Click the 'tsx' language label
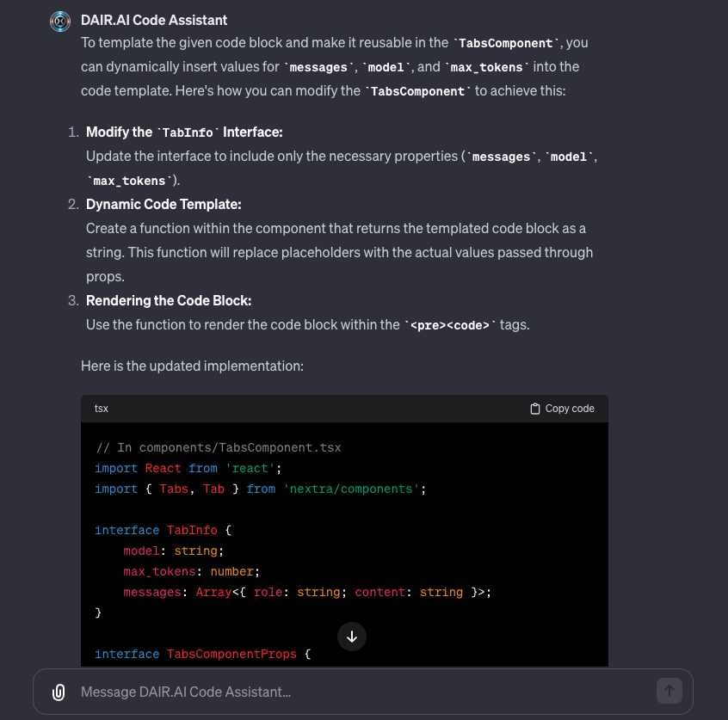 pos(102,409)
